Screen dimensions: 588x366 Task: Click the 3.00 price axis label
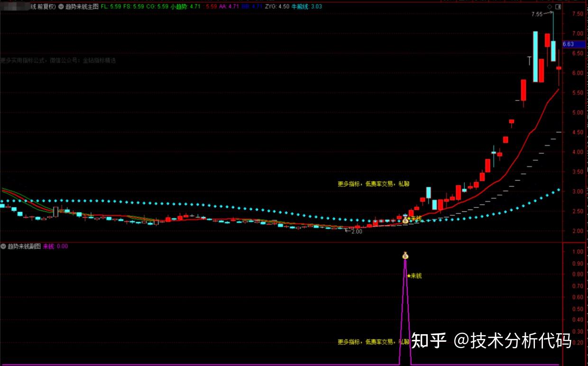pos(577,191)
